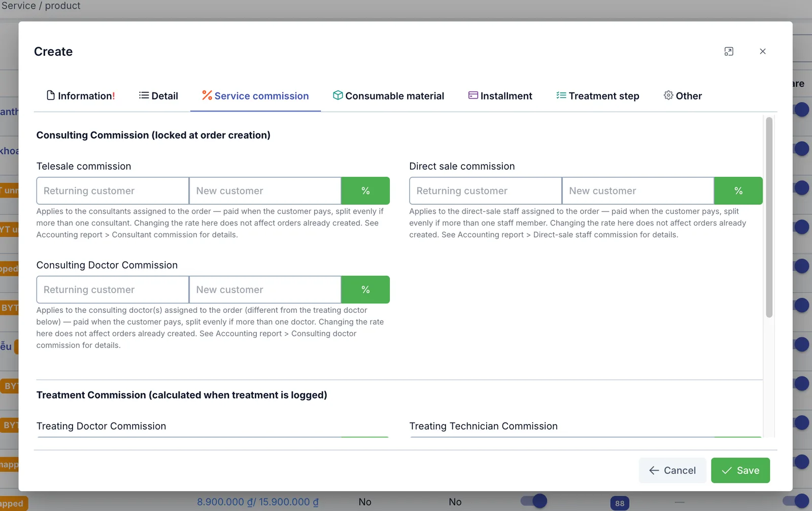Toggle Direct sale commission percent button
Image resolution: width=812 pixels, height=511 pixels.
coord(738,191)
